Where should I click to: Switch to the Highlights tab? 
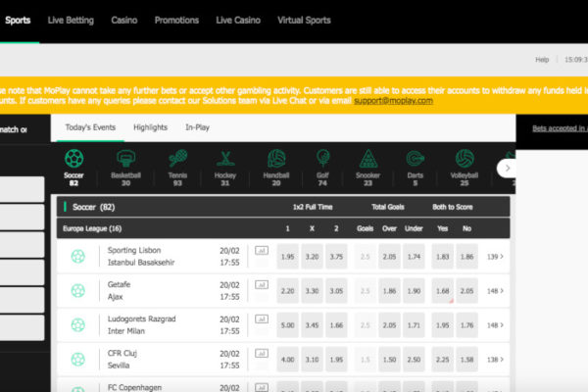[150, 127]
